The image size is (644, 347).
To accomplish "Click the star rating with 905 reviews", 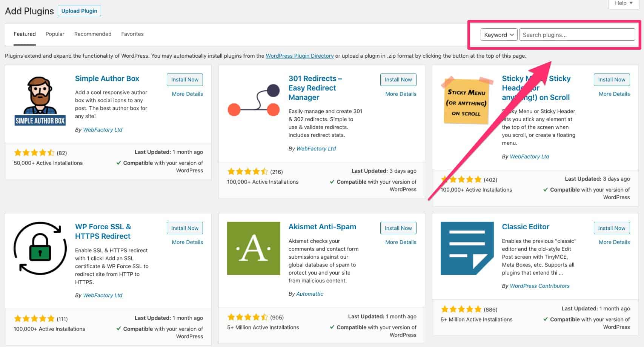I will (248, 317).
